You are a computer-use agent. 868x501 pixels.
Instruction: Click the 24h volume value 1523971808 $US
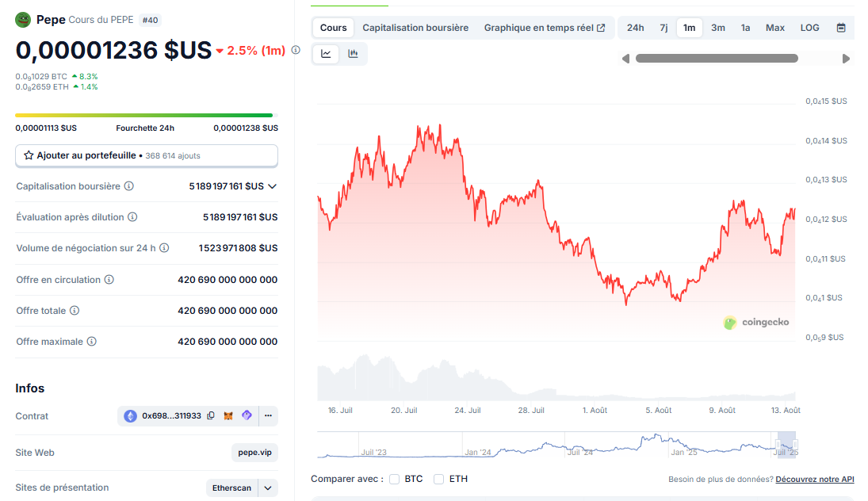[x=238, y=248]
